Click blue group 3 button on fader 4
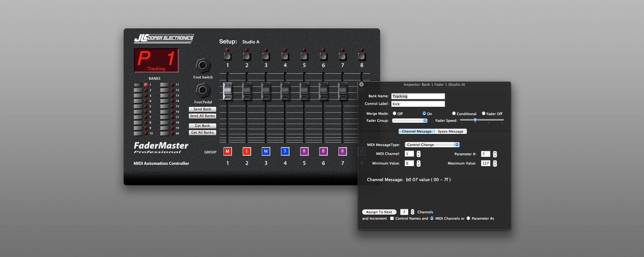 tap(285, 151)
